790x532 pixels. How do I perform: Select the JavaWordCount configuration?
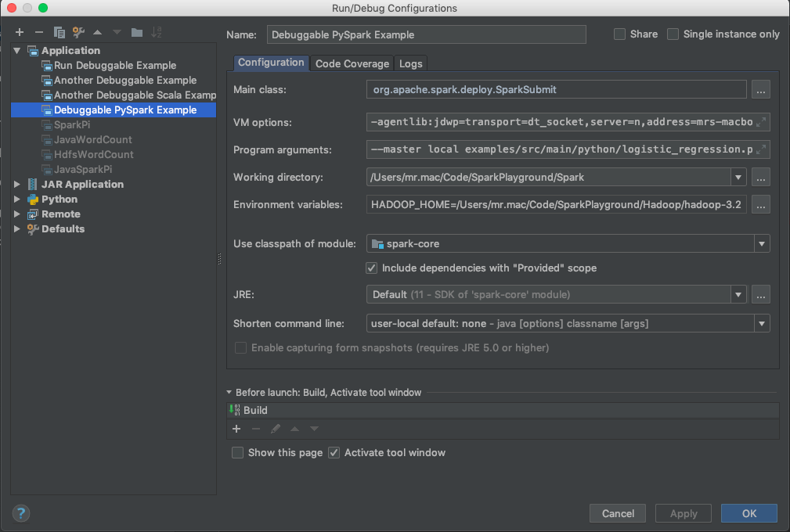pyautogui.click(x=114, y=139)
